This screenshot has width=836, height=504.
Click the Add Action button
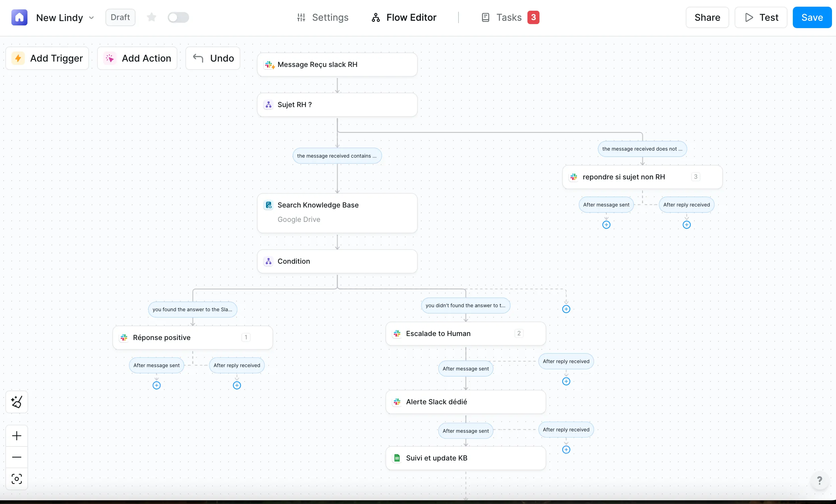click(x=137, y=58)
